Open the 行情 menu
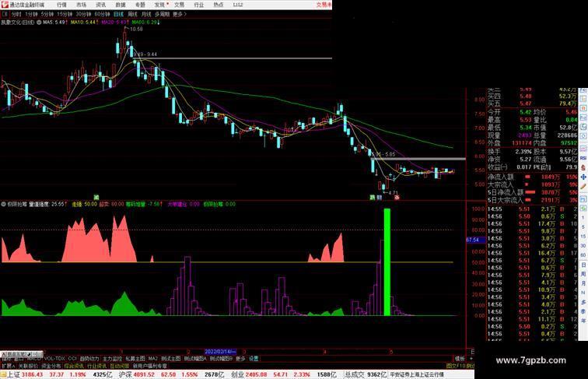Image resolution: width=588 pixels, height=379 pixels. point(61,5)
